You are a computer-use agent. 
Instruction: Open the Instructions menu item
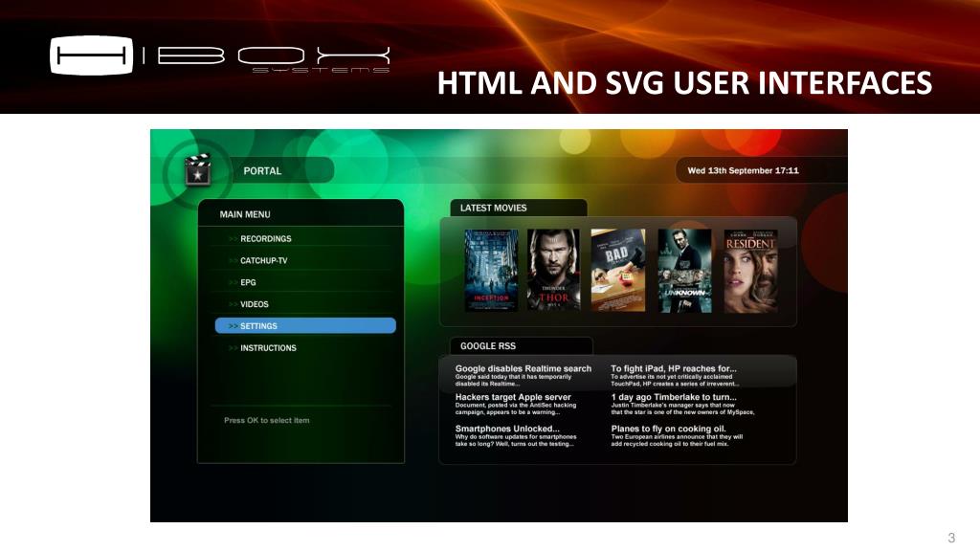tap(268, 348)
